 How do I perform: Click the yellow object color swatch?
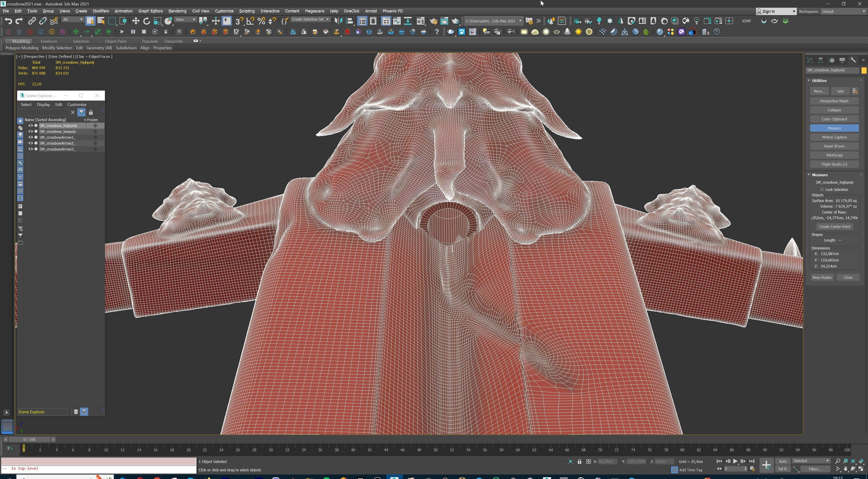864,70
